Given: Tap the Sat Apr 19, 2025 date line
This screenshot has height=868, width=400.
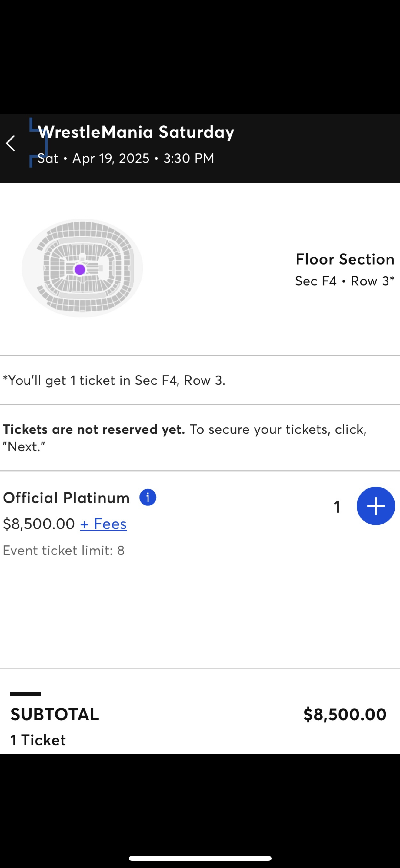Looking at the screenshot, I should pos(126,158).
